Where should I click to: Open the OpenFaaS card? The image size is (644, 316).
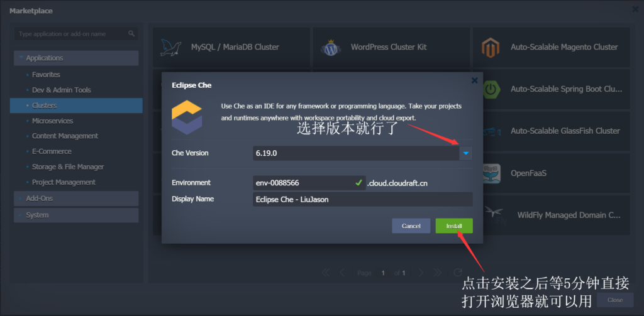click(x=551, y=173)
